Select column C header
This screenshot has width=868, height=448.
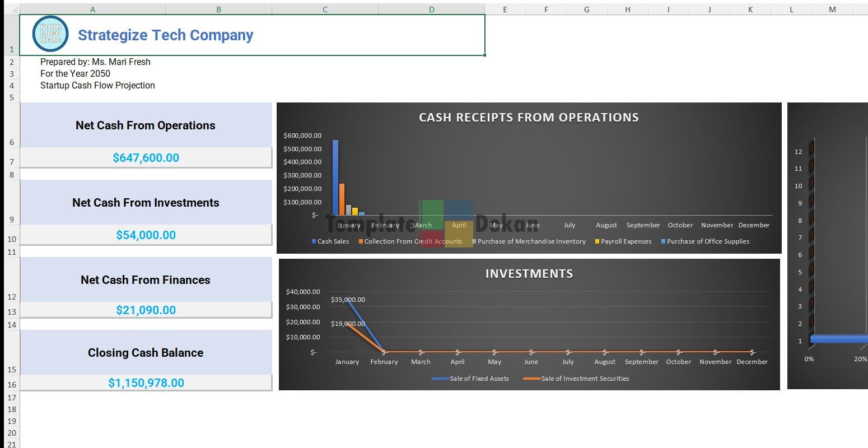point(325,9)
